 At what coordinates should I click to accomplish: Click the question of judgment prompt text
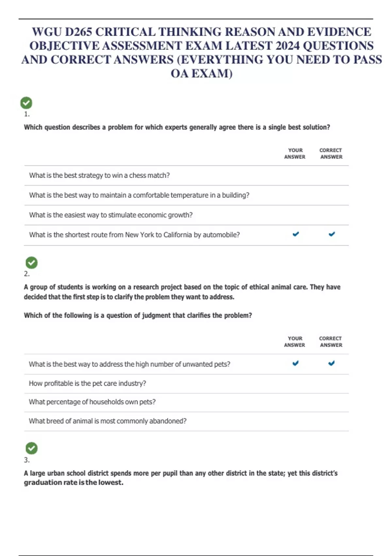point(138,316)
